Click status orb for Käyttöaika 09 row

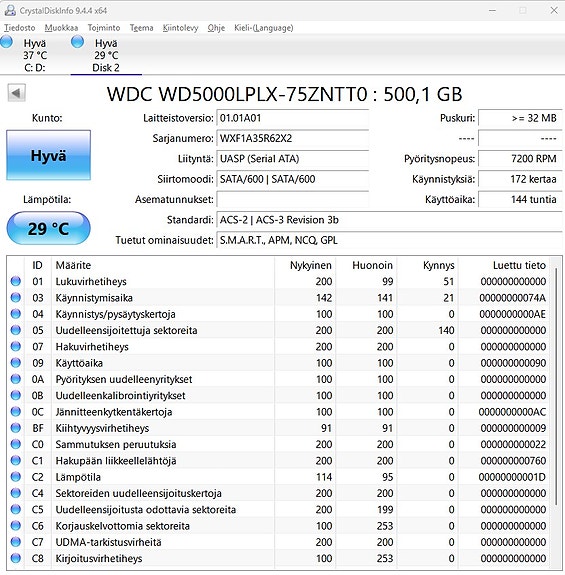pos(16,363)
